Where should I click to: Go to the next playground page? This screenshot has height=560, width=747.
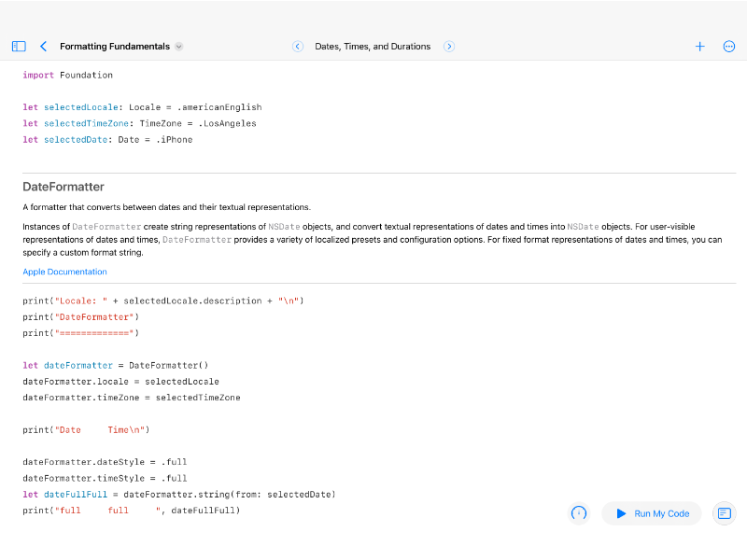click(x=449, y=46)
